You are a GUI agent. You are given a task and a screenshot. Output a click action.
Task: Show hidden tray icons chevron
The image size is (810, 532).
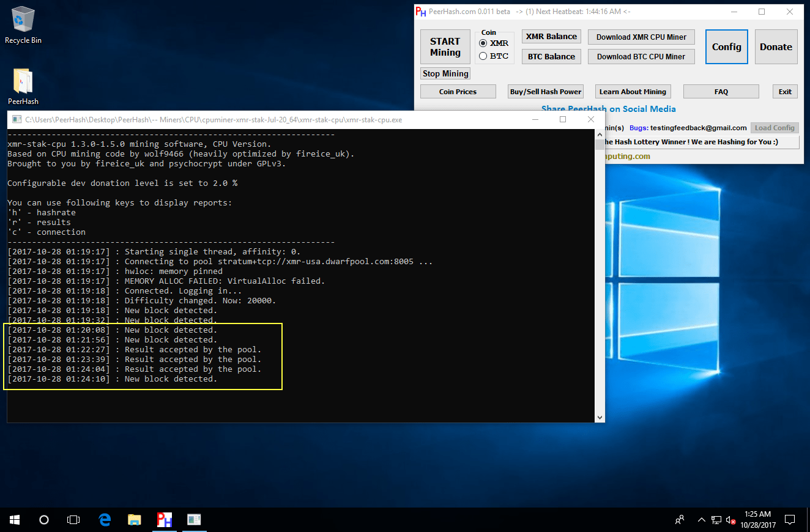701,520
